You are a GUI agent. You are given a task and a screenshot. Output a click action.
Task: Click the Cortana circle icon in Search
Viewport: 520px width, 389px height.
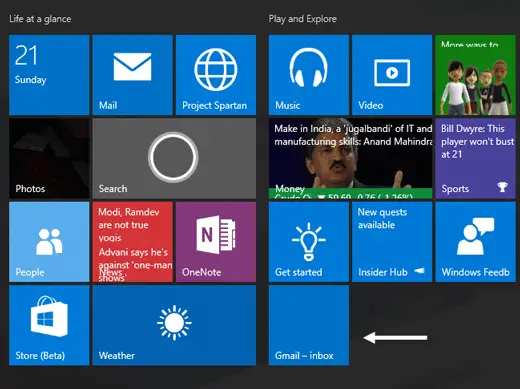[x=173, y=157]
